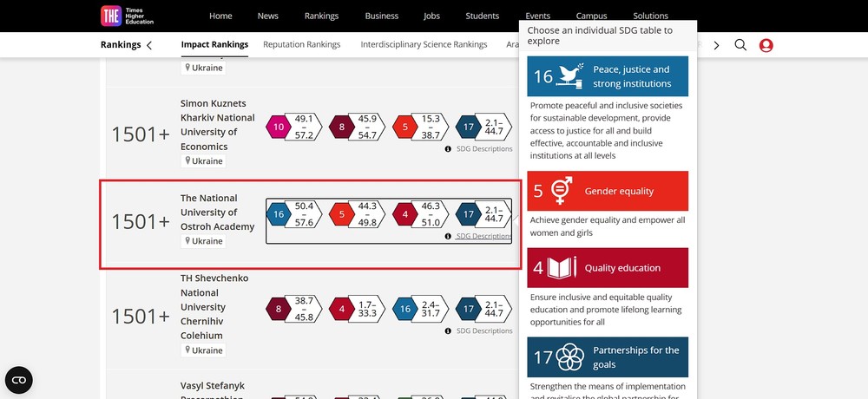Click info icon beside Simon Kuznets SDG Descriptions
The height and width of the screenshot is (399, 868).
click(449, 149)
